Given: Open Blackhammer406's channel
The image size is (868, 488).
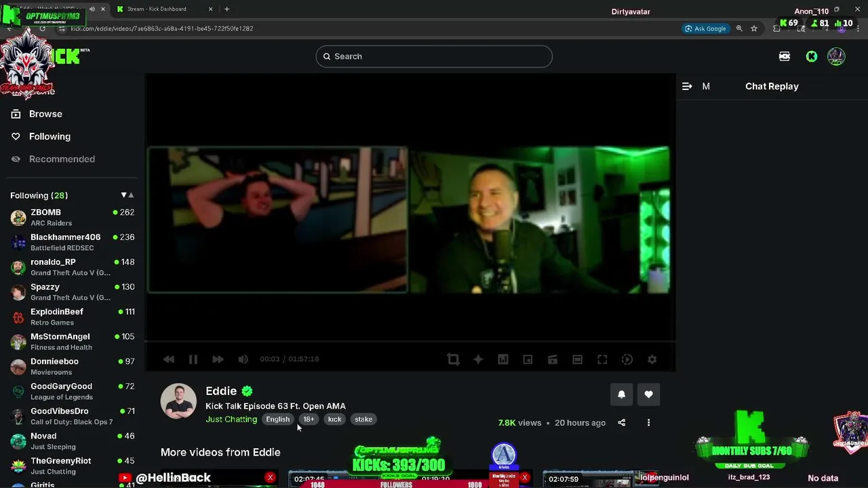Looking at the screenshot, I should [72, 242].
